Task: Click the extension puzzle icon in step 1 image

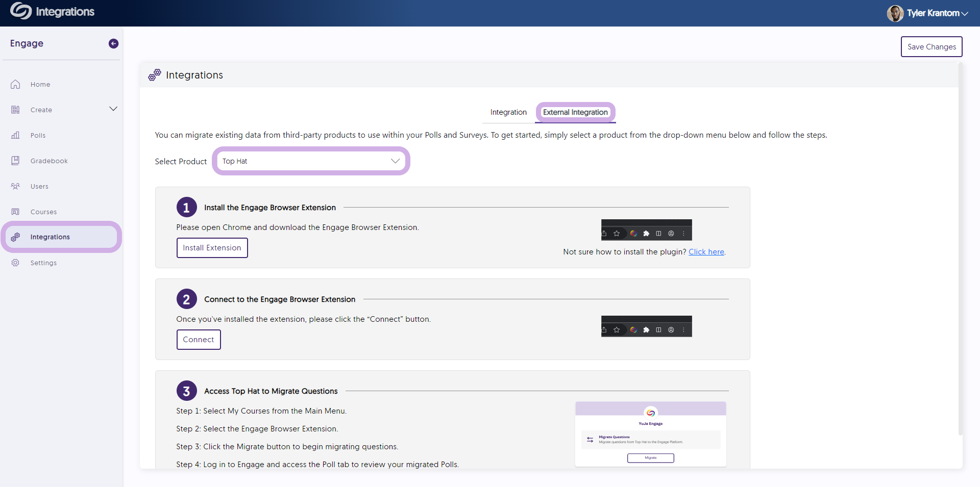Action: [646, 234]
